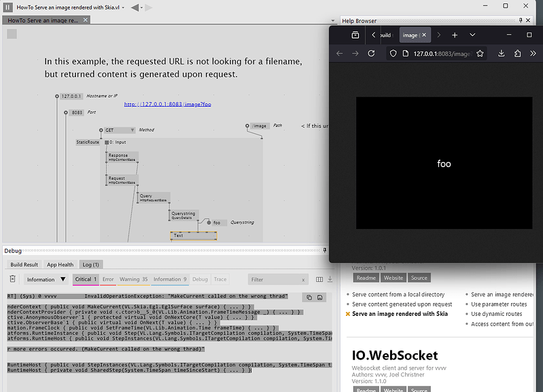Navigate back with the left arrow in vvvv
The height and width of the screenshot is (392, 543).
point(135,7)
